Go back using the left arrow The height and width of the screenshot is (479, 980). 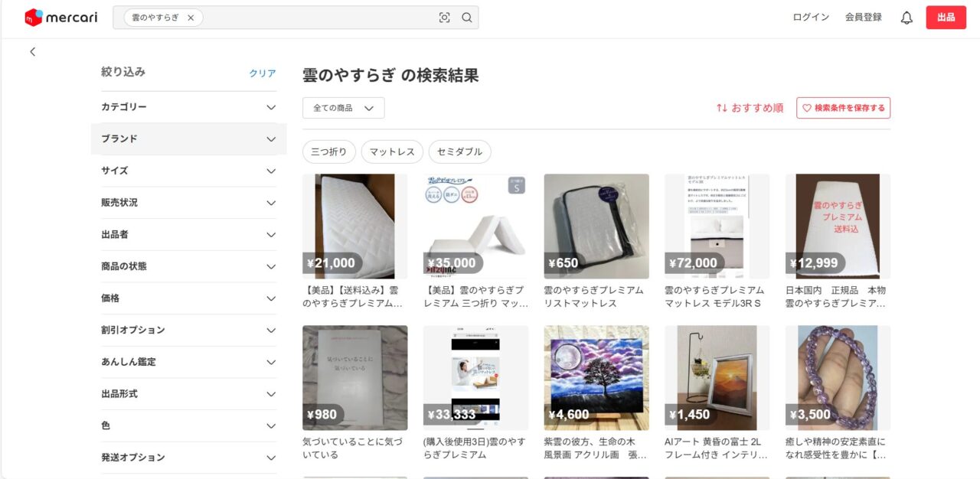(x=33, y=51)
